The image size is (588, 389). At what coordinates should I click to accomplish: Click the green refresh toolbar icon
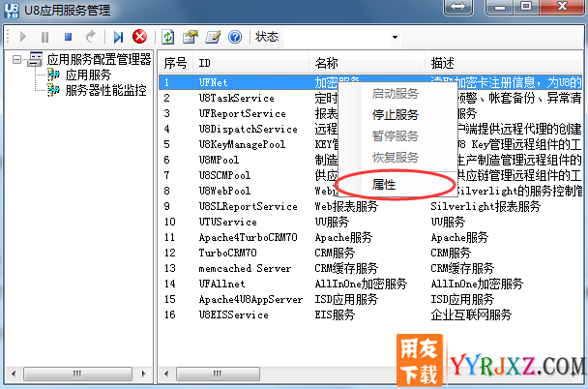167,37
